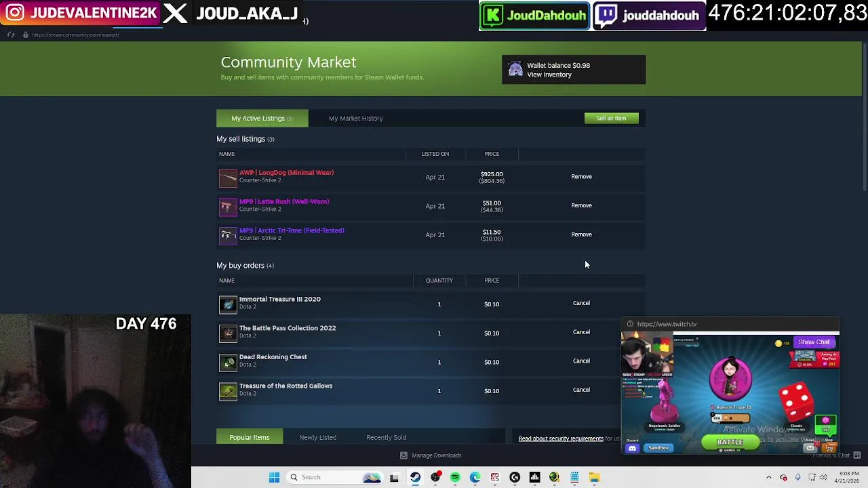Click the steamcommunity.com/market URL text

(x=75, y=35)
